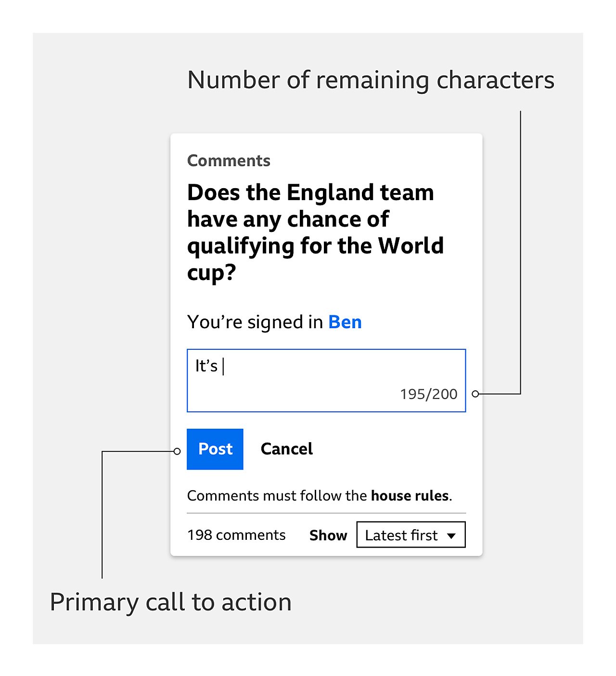Select the Number of remaining characters annotation
The height and width of the screenshot is (676, 616).
pyautogui.click(x=371, y=80)
